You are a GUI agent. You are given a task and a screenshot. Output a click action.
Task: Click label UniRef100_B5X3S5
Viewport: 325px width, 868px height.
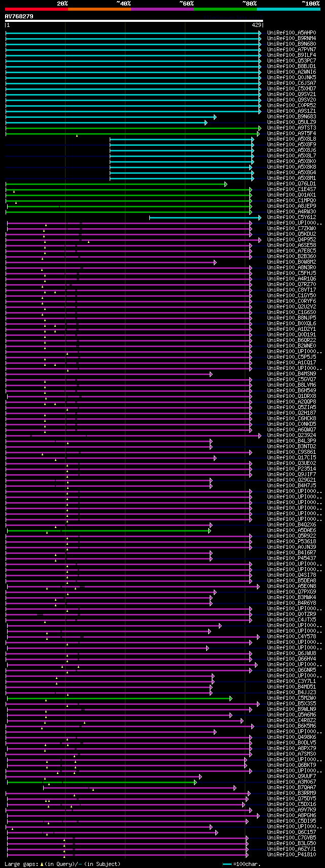[x=291, y=704]
